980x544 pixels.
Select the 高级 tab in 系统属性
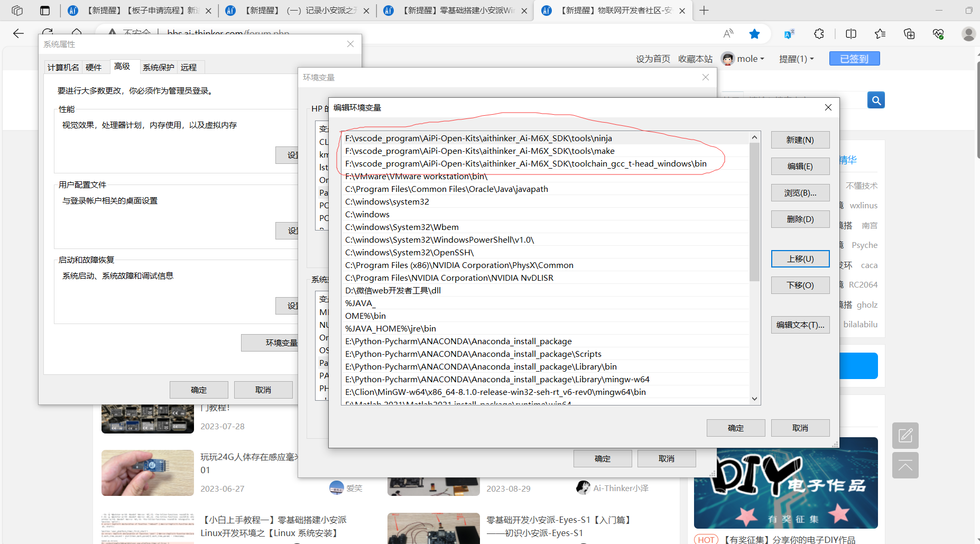(122, 66)
